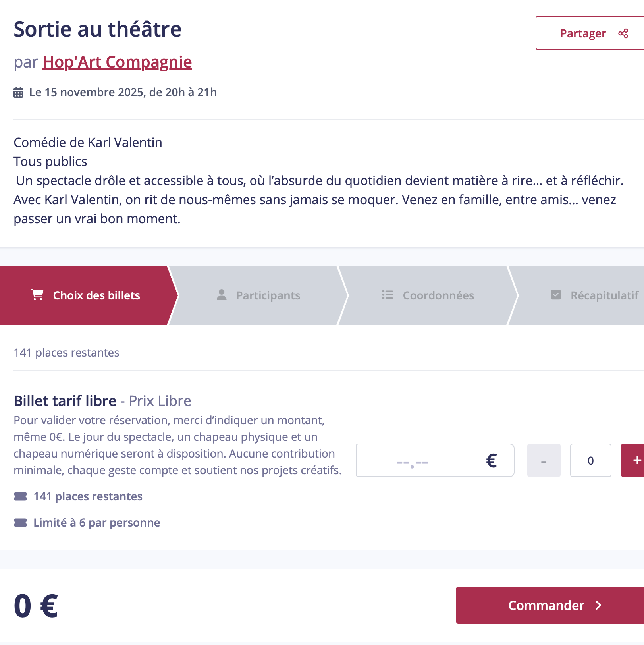Open the Hop'Art Compagnie organizer link

tap(117, 62)
